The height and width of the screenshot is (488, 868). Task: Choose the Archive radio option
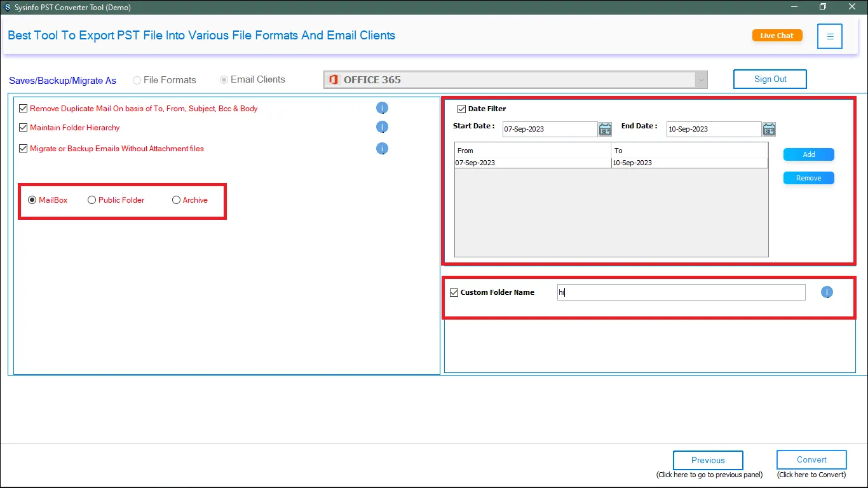pos(176,200)
